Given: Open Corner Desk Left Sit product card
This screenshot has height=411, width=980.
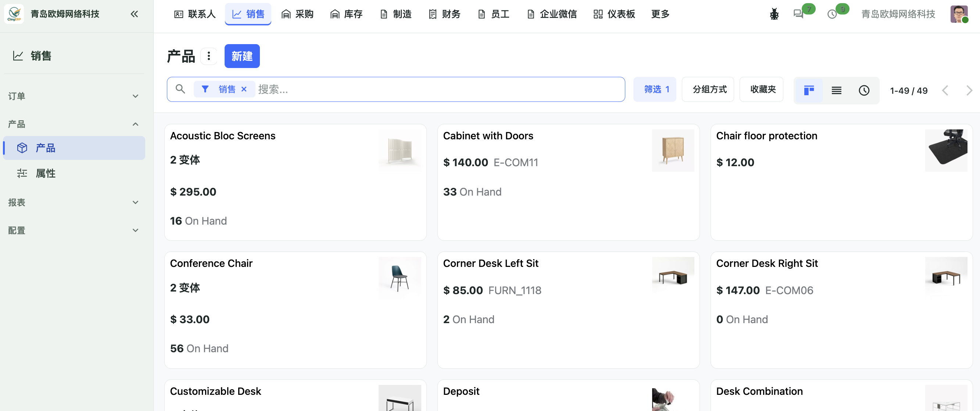Looking at the screenshot, I should (x=568, y=310).
